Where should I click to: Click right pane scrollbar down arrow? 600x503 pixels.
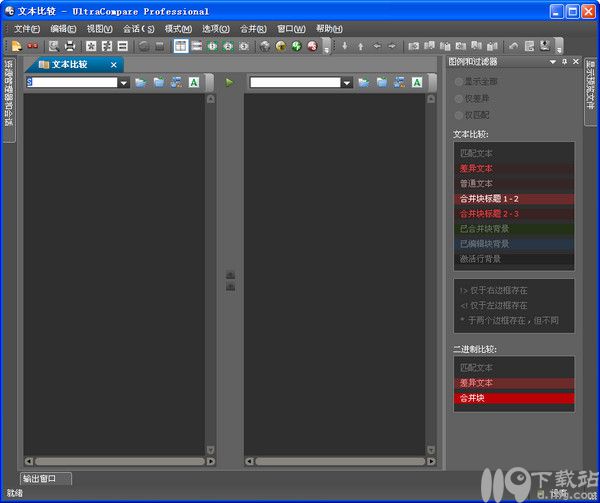point(431,450)
